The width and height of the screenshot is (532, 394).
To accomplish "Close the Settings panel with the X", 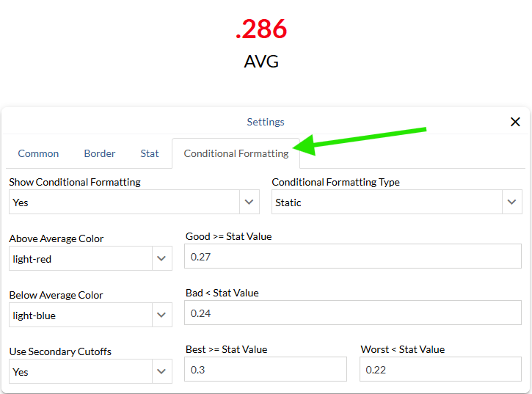I will [515, 122].
